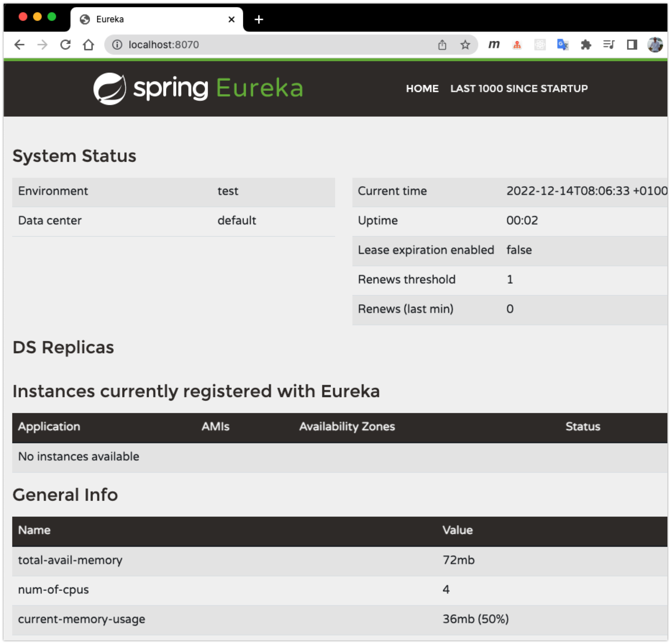
Task: Go to the HOME nav link
Action: 422,89
